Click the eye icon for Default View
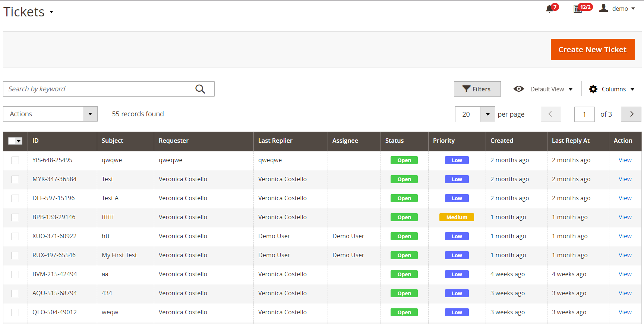The image size is (644, 324). click(x=518, y=89)
